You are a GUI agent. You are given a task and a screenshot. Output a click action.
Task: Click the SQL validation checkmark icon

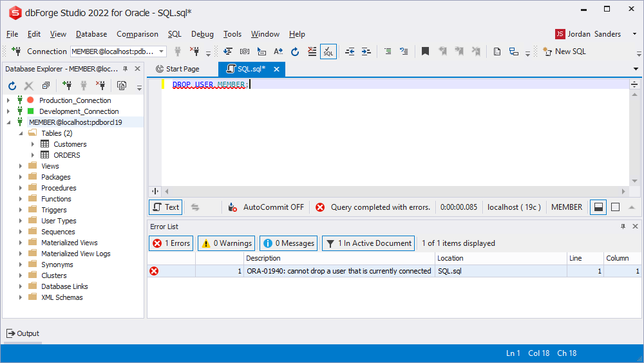328,51
